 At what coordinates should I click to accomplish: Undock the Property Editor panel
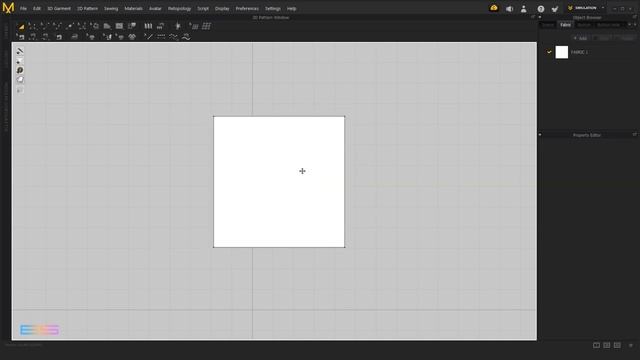(635, 134)
